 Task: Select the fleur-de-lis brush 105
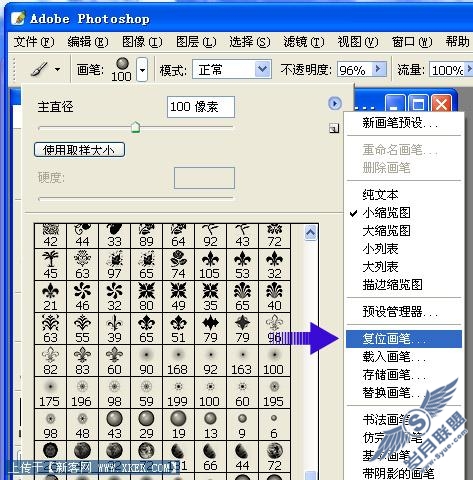pyautogui.click(x=210, y=265)
